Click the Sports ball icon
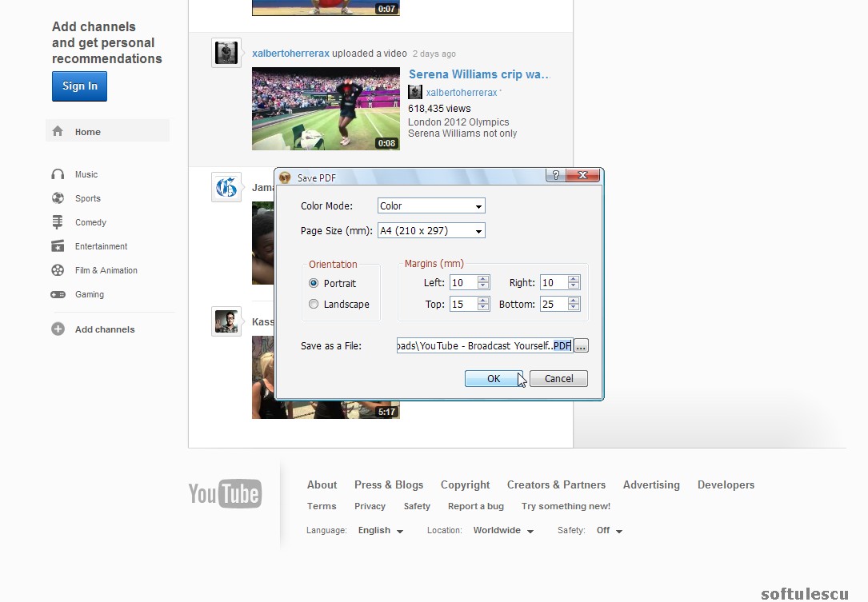 tap(58, 198)
